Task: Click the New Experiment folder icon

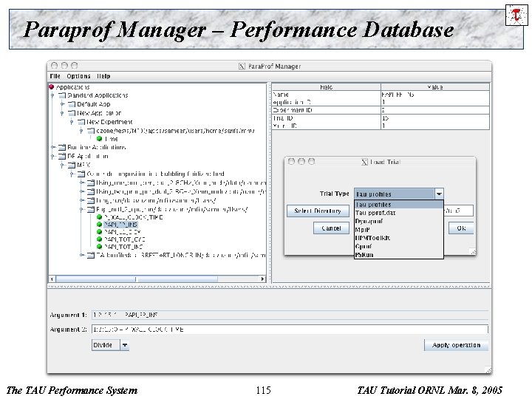Action: 81,122
